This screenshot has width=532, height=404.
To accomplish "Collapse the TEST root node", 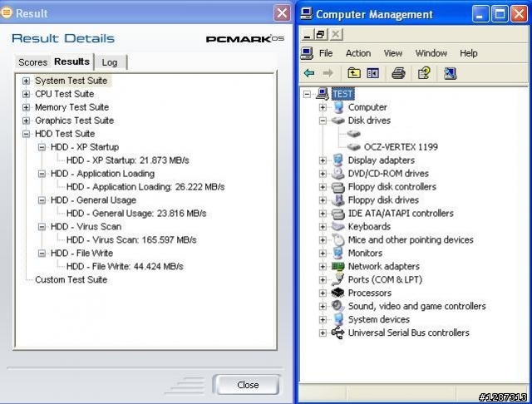I will click(307, 94).
